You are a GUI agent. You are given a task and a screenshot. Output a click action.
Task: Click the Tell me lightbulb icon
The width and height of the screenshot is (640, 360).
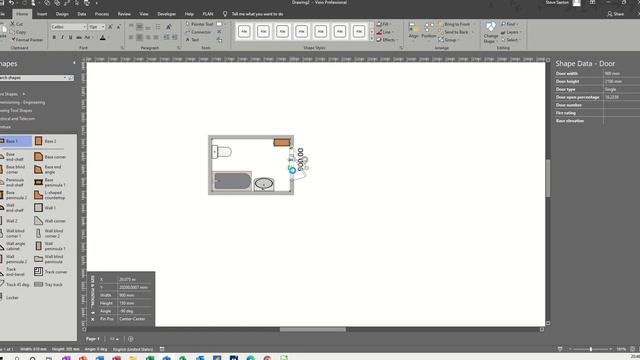[225, 14]
